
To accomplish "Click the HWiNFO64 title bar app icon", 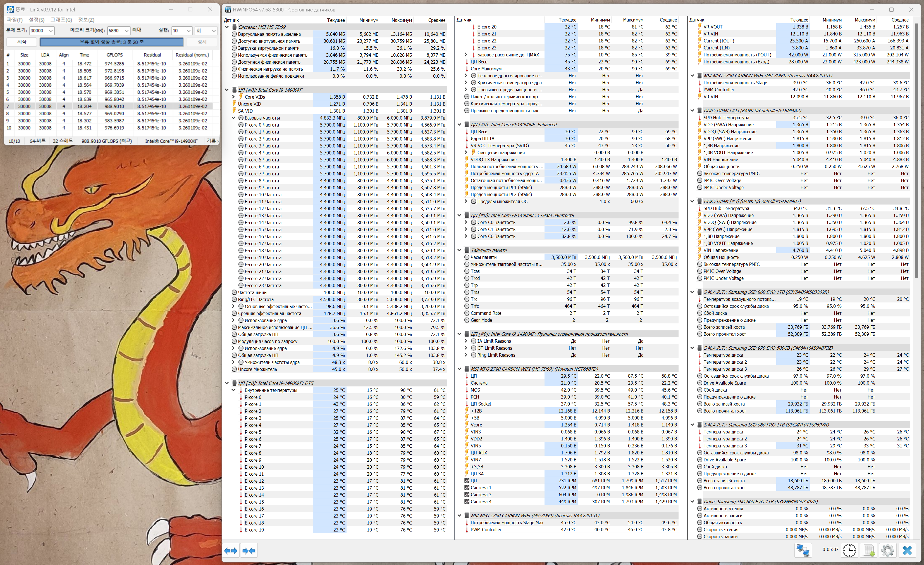I will click(228, 9).
